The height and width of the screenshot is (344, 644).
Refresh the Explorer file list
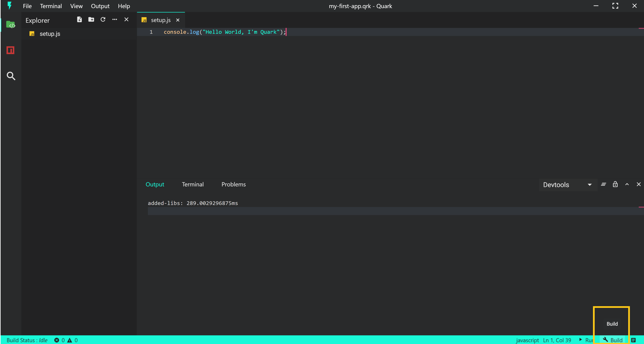click(x=103, y=20)
